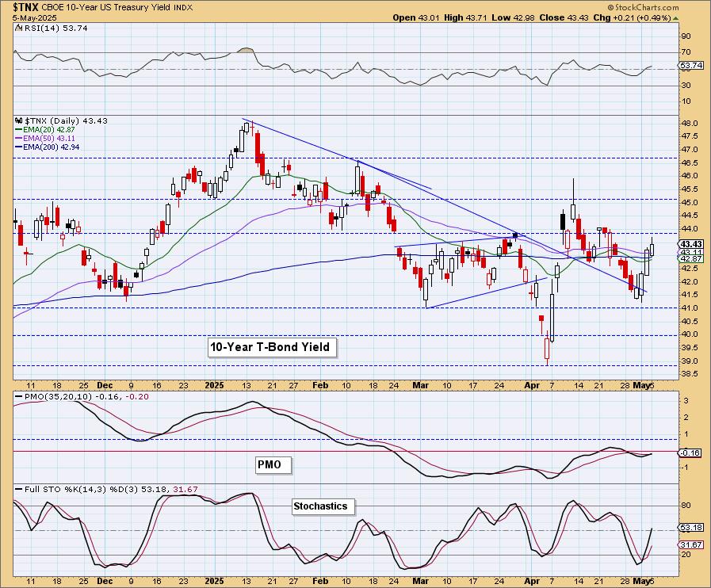Screen dimensions: 711x588
Task: Click the Stochastics annotation box
Action: click(x=323, y=506)
